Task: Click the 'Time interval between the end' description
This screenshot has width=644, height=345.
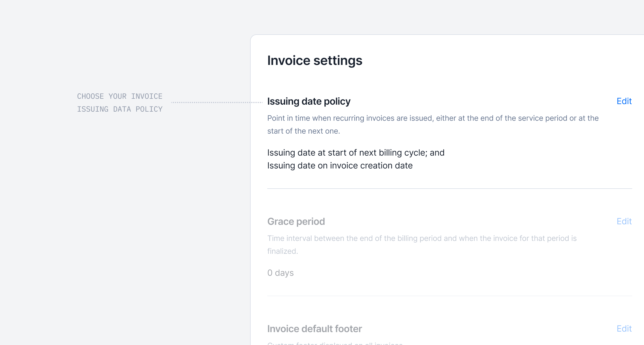Action: pyautogui.click(x=422, y=238)
